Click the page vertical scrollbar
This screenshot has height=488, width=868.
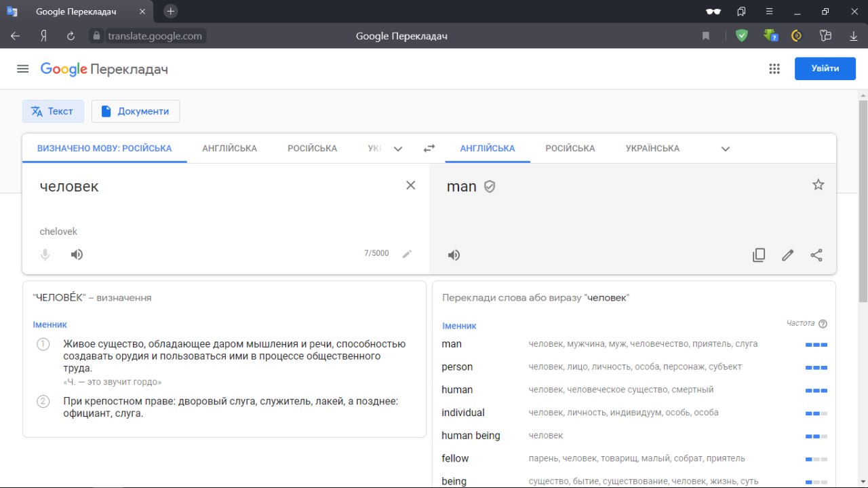pyautogui.click(x=863, y=200)
